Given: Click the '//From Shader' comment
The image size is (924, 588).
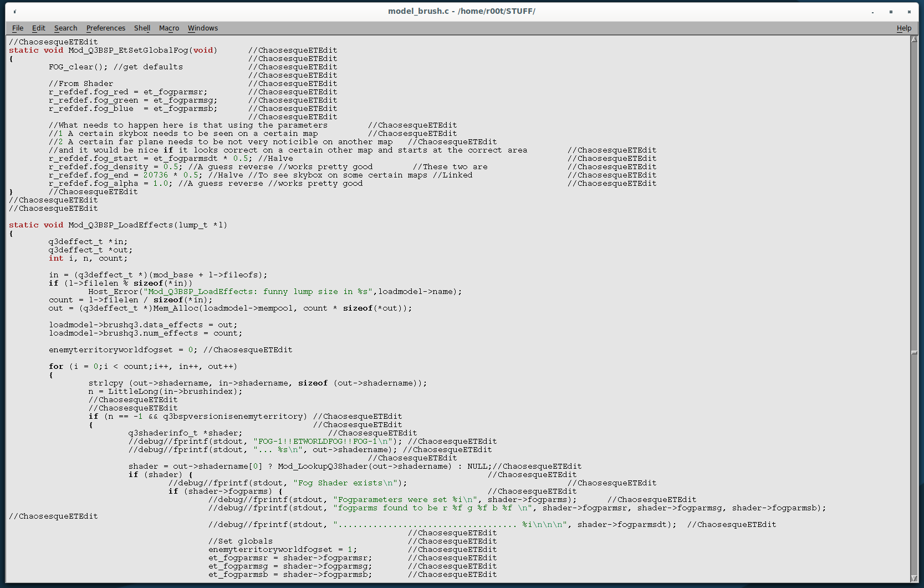Looking at the screenshot, I should pyautogui.click(x=81, y=84).
